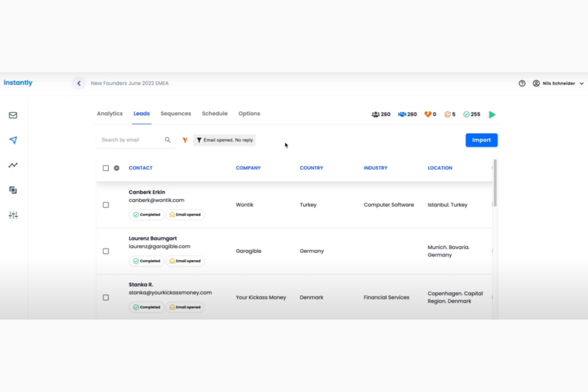Click the Your Kickass Money company cell
Image resolution: width=588 pixels, height=392 pixels.
click(x=261, y=297)
